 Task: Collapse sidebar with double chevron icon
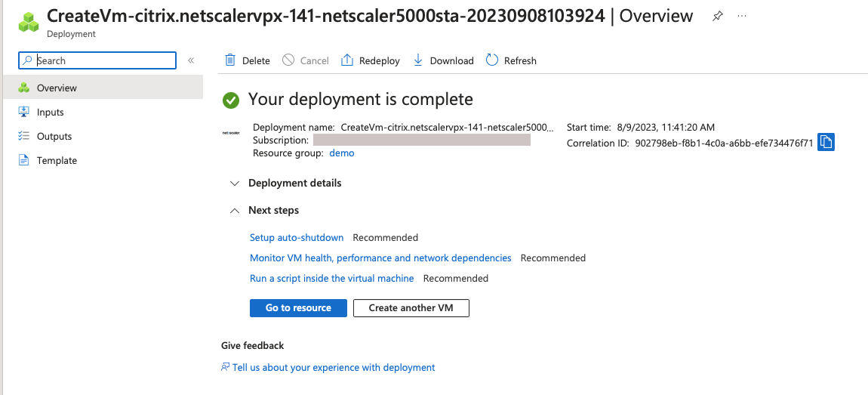pos(191,60)
